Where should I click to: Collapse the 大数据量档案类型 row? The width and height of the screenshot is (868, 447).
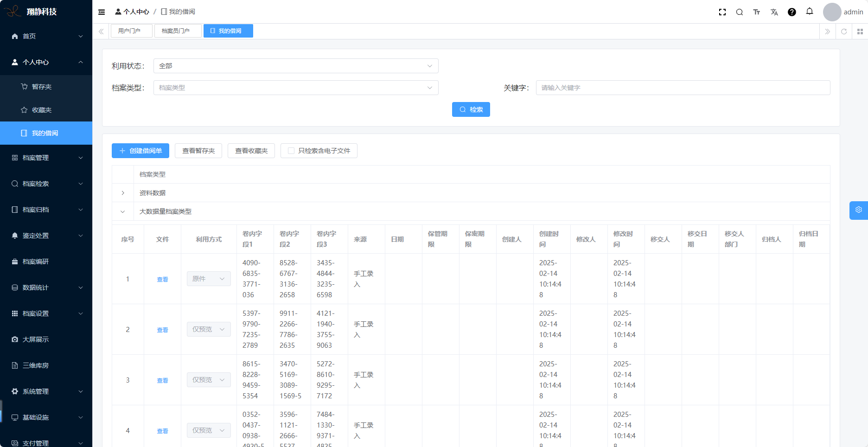[123, 211]
